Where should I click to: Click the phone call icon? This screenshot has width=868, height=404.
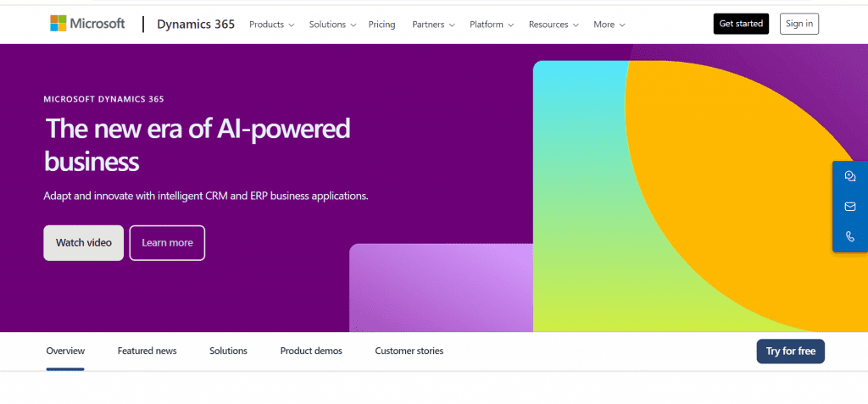[850, 236]
